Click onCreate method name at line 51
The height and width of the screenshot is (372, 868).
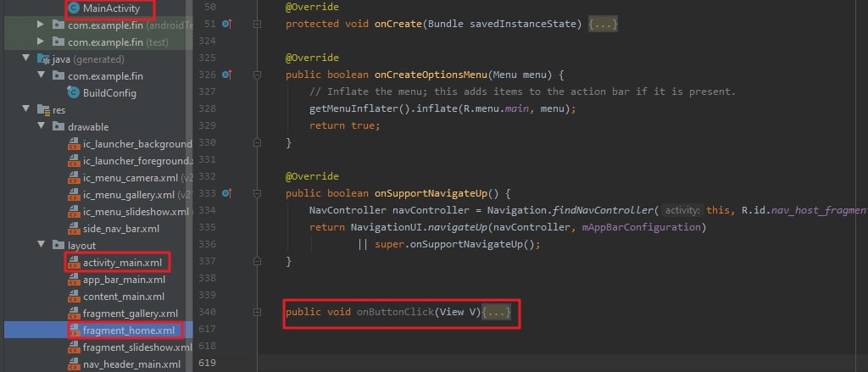coord(398,25)
